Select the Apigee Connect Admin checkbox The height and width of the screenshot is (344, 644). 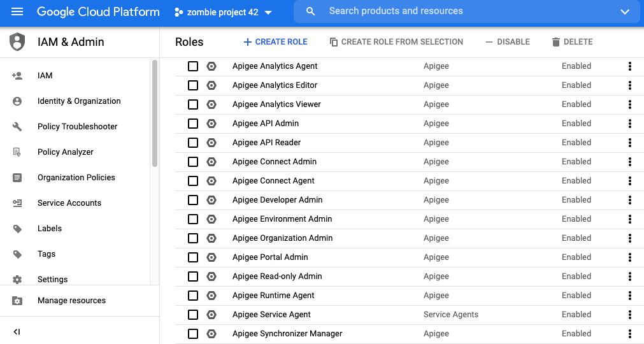pyautogui.click(x=193, y=162)
